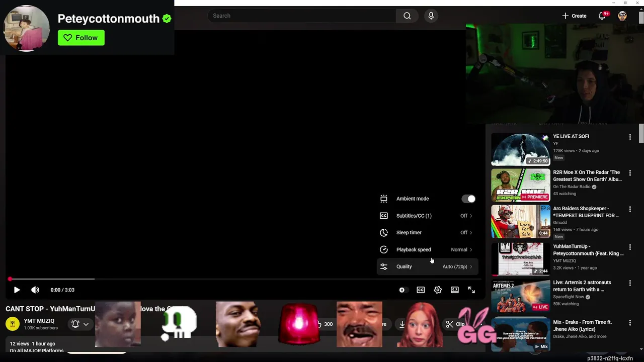Open options for the Artemis 2 stream
The image size is (644, 362).
(630, 283)
